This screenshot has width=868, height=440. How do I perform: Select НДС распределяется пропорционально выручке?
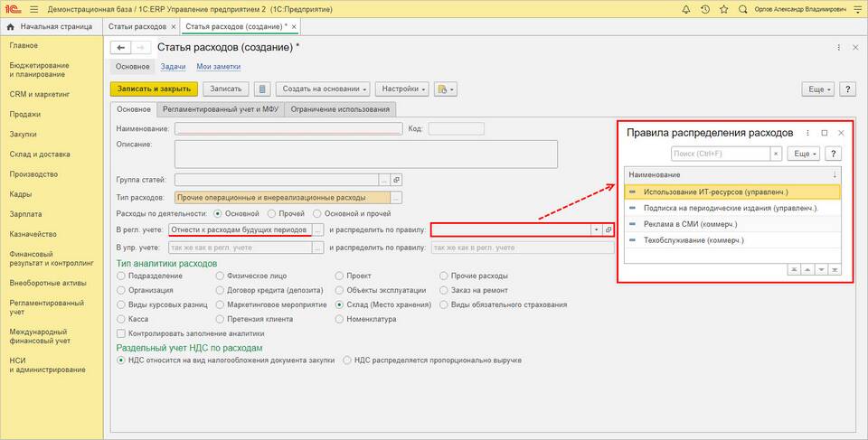[347, 360]
